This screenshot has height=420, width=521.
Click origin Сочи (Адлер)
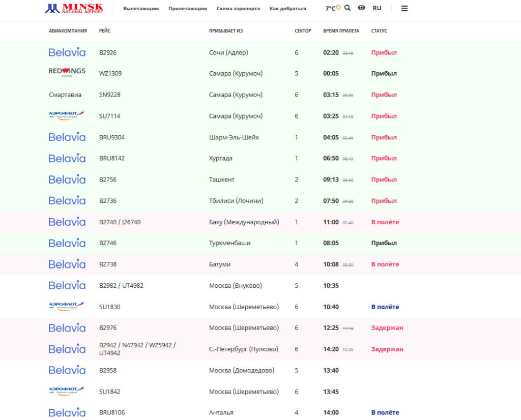pos(228,52)
